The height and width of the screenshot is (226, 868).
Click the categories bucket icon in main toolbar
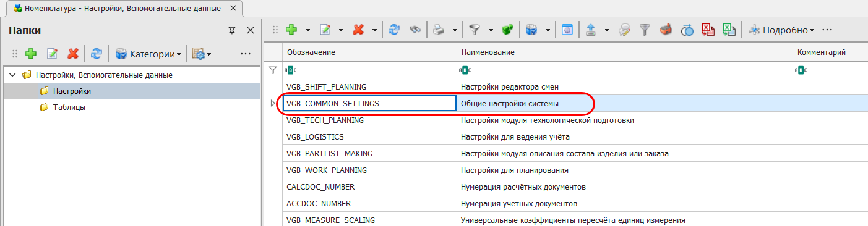(x=532, y=30)
